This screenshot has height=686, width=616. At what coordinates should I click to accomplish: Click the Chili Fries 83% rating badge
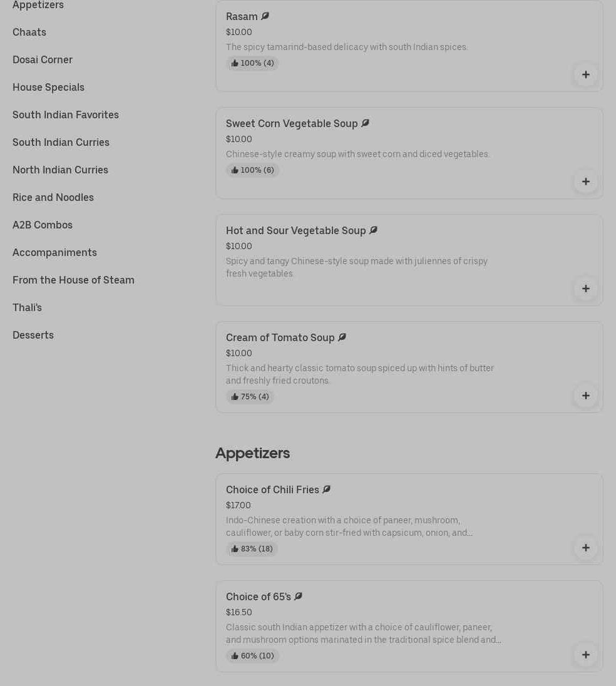click(252, 549)
